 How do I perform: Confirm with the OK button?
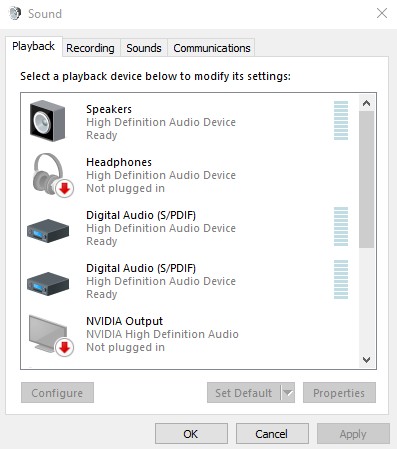point(191,434)
